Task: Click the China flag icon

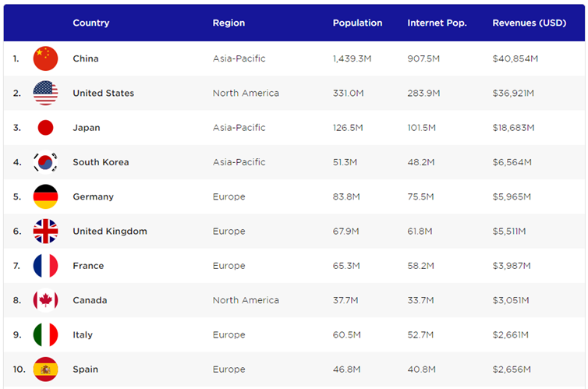Action: [x=45, y=58]
